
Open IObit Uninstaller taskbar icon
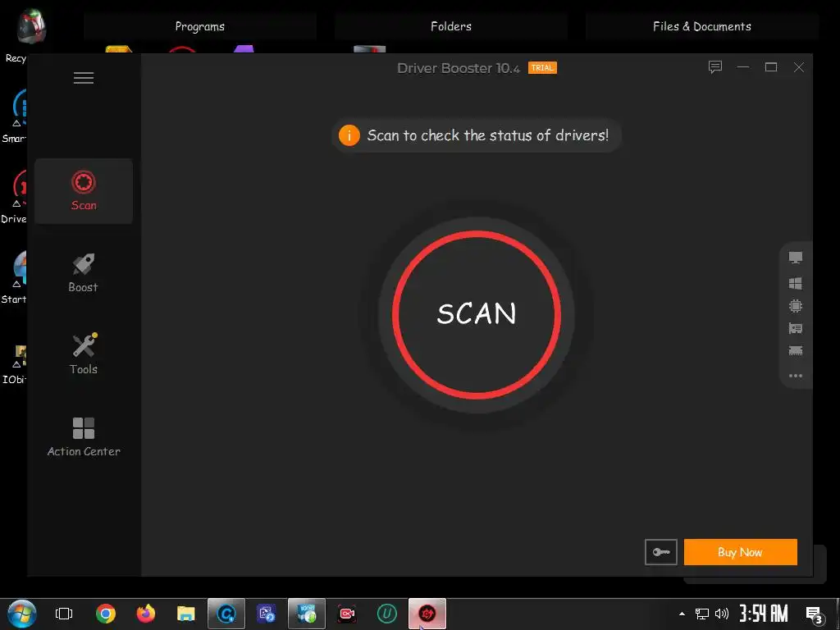(387, 614)
